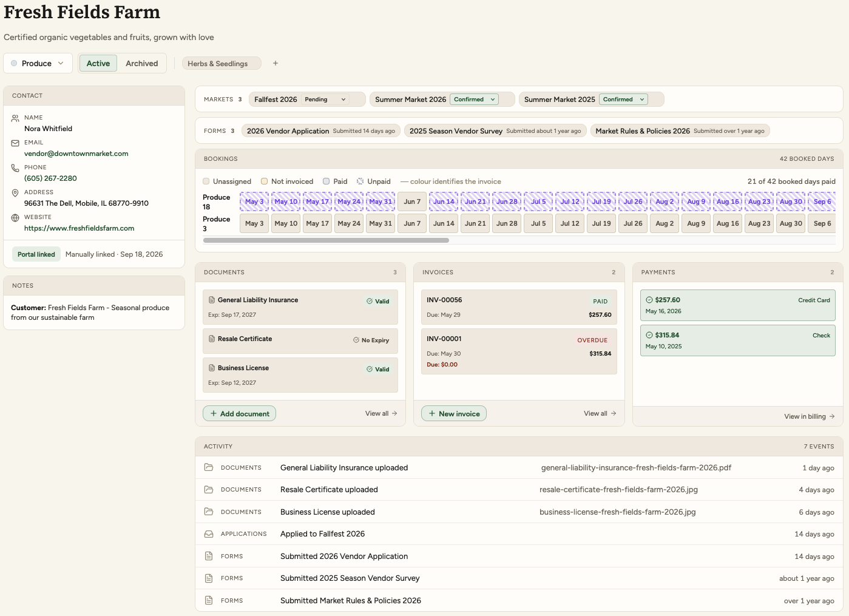The image size is (849, 616).
Task: Click View all in Documents panel
Action: click(x=381, y=413)
